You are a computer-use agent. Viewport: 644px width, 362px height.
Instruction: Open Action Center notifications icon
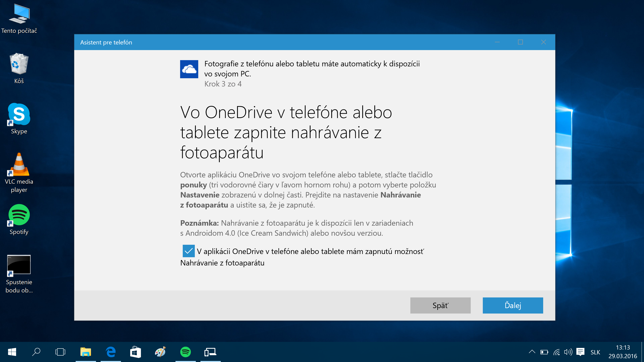point(580,352)
